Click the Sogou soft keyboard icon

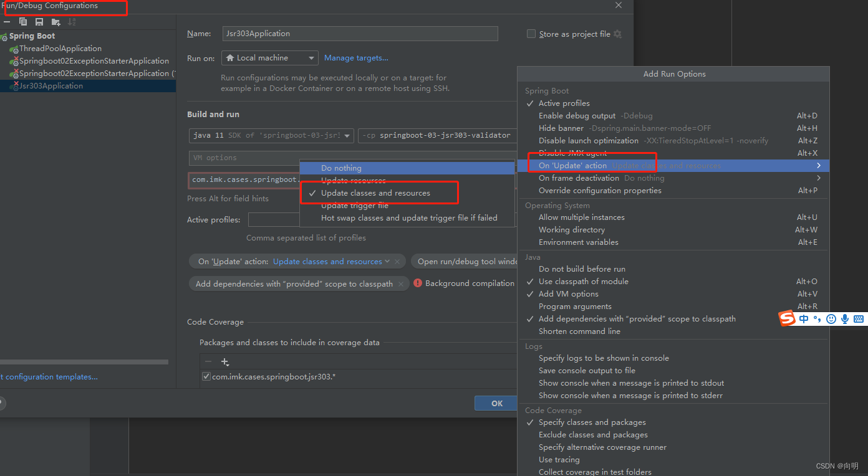pyautogui.click(x=859, y=319)
